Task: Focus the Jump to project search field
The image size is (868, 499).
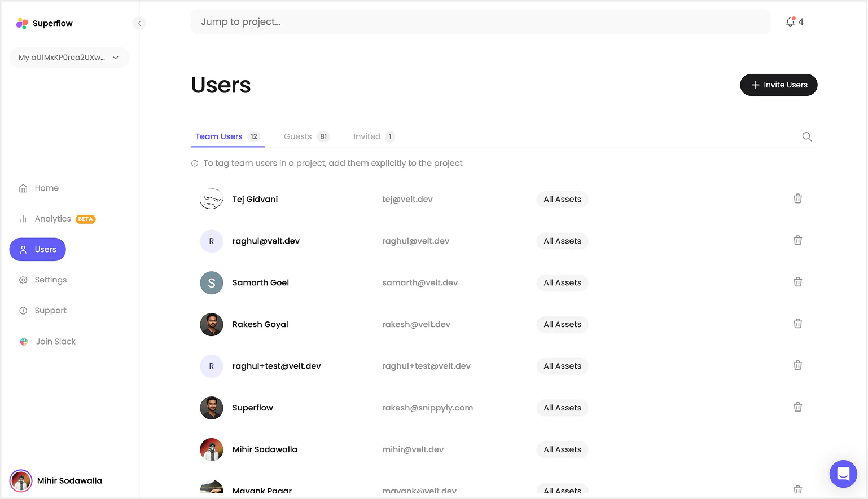Action: click(x=480, y=22)
